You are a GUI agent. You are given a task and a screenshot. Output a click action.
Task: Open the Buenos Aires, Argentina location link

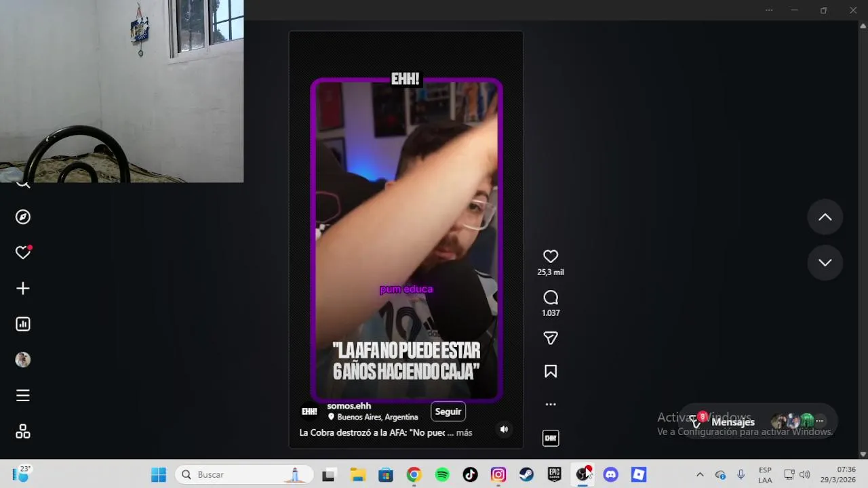(373, 417)
